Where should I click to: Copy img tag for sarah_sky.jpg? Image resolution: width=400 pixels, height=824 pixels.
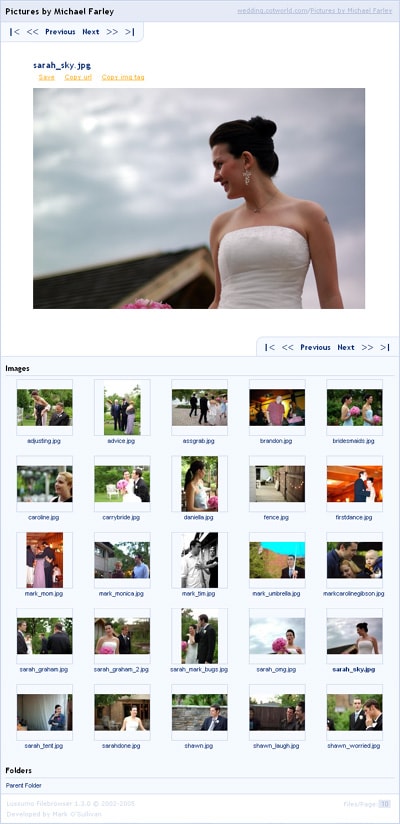tap(123, 77)
